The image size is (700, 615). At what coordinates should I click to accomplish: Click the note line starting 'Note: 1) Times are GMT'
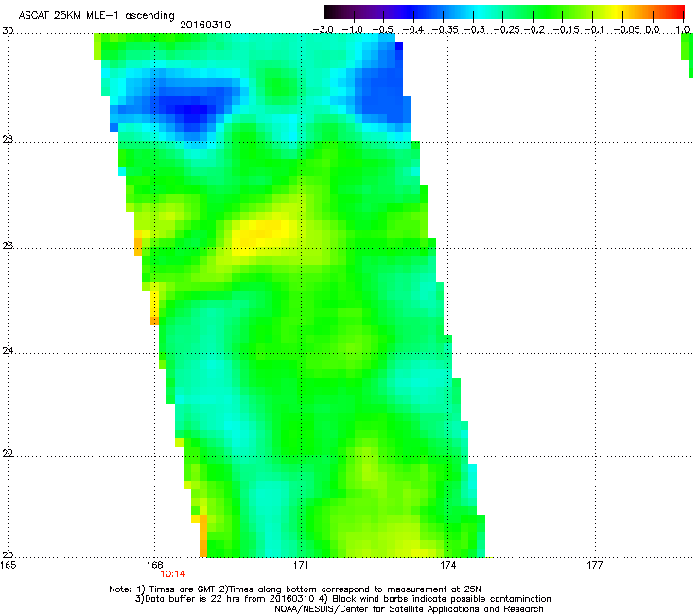pos(295,589)
